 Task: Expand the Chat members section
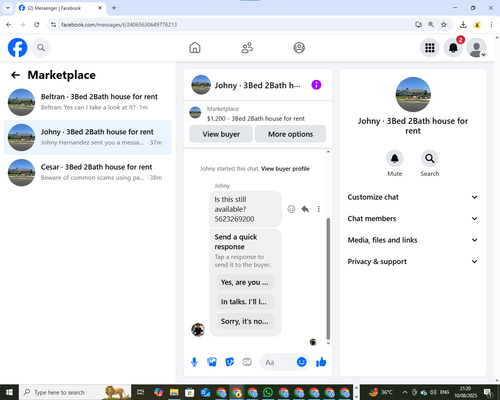click(x=413, y=219)
